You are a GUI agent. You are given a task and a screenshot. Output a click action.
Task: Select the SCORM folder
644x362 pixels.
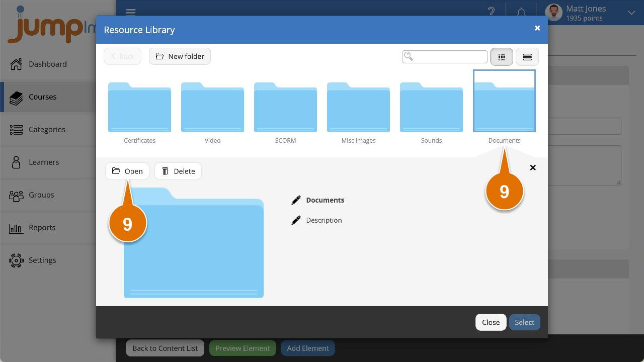click(x=285, y=108)
